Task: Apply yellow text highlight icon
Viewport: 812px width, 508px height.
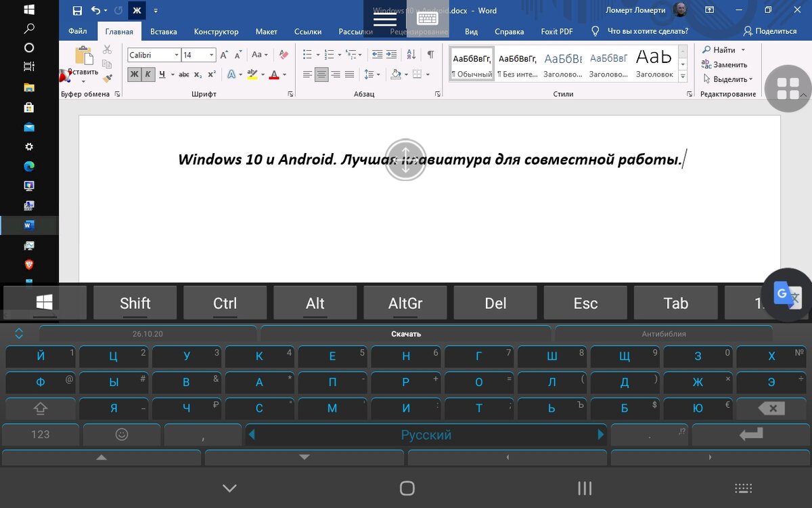Action: click(x=251, y=74)
